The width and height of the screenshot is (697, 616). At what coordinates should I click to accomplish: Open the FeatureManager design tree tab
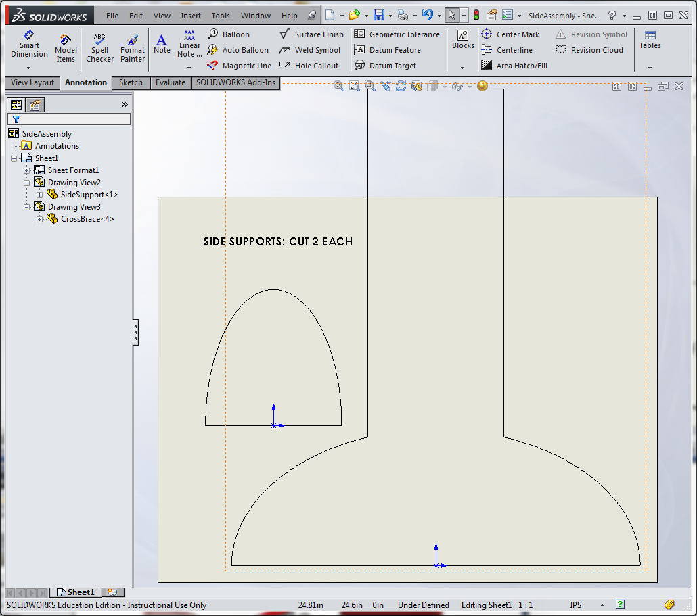[x=16, y=105]
